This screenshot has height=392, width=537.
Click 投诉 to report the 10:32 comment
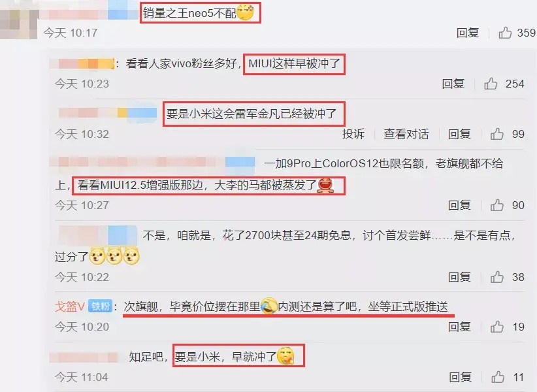click(x=353, y=134)
